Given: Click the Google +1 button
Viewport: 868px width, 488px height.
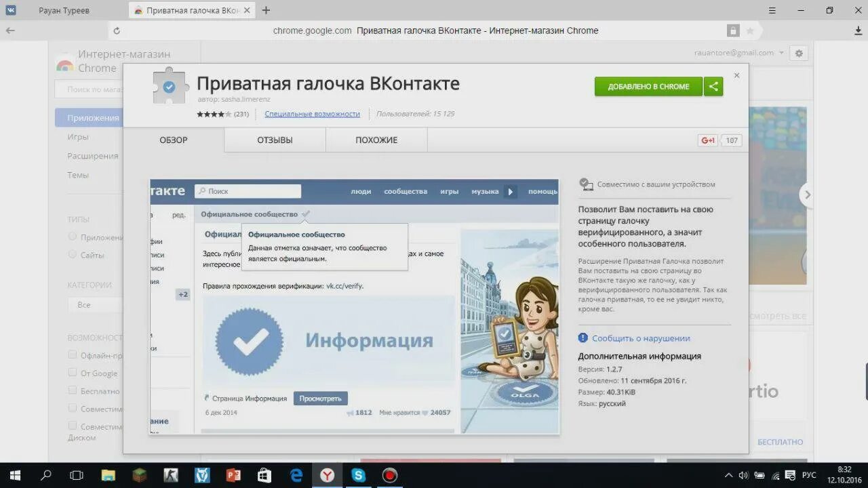Looking at the screenshot, I should coord(708,140).
